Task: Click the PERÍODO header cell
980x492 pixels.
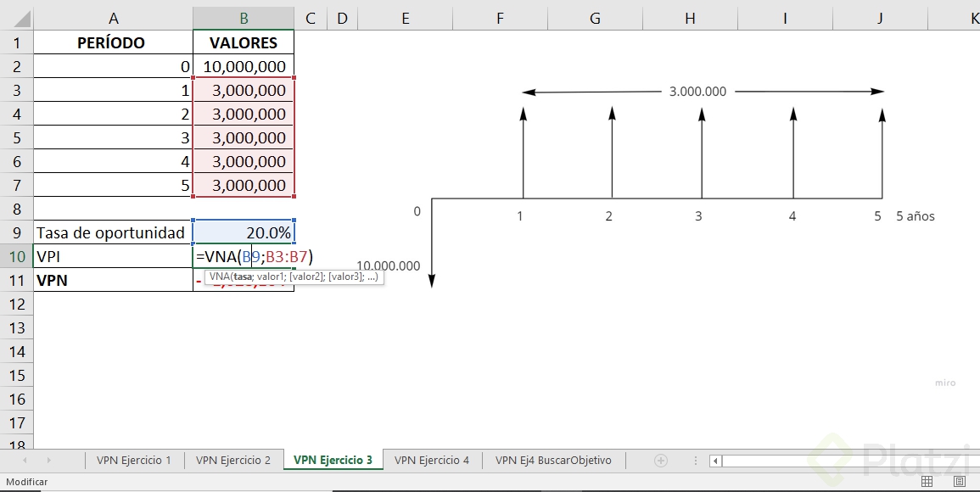Action: 113,42
